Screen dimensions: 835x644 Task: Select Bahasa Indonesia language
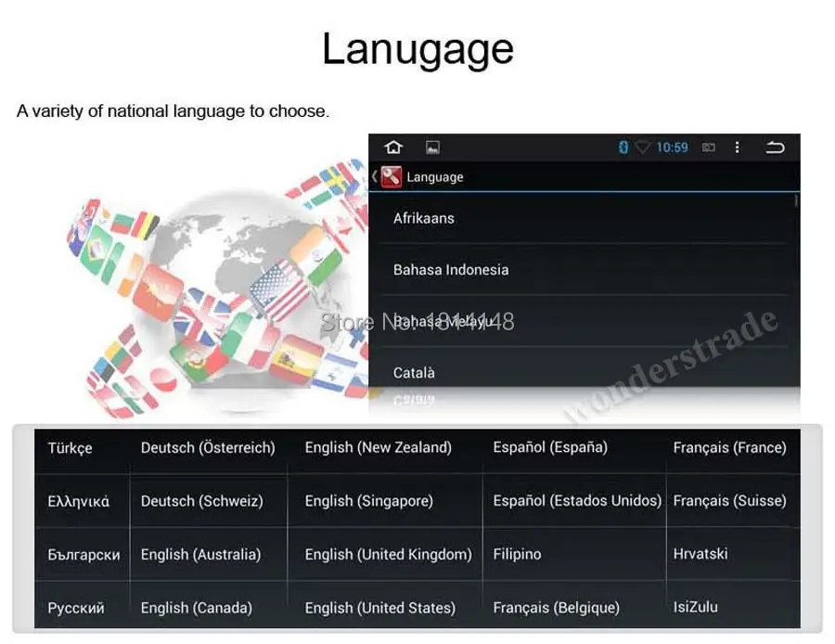584,270
